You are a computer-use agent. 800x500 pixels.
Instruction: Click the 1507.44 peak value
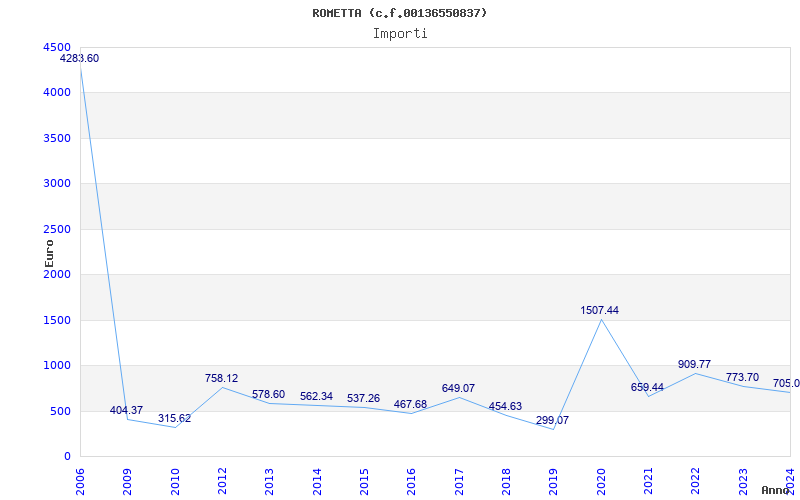pos(599,310)
